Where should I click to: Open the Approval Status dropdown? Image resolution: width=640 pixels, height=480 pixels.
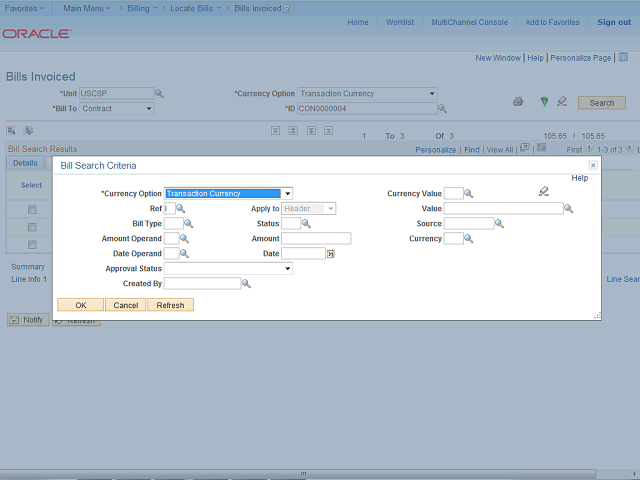pyautogui.click(x=287, y=269)
